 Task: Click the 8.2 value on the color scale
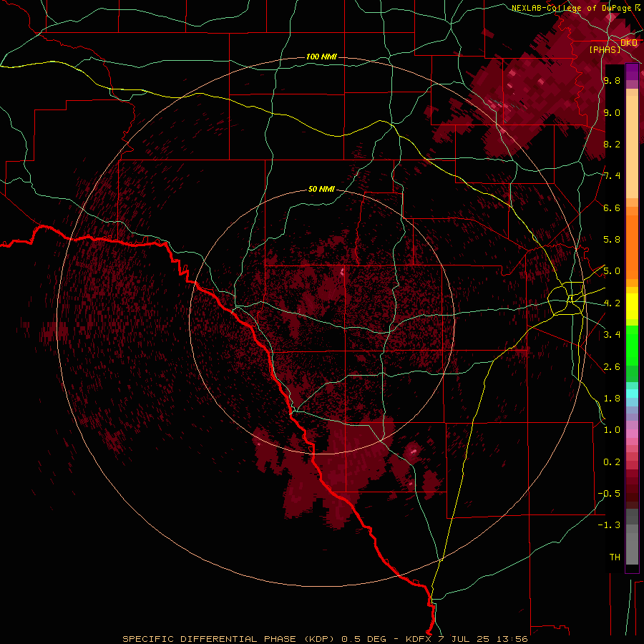(x=612, y=144)
